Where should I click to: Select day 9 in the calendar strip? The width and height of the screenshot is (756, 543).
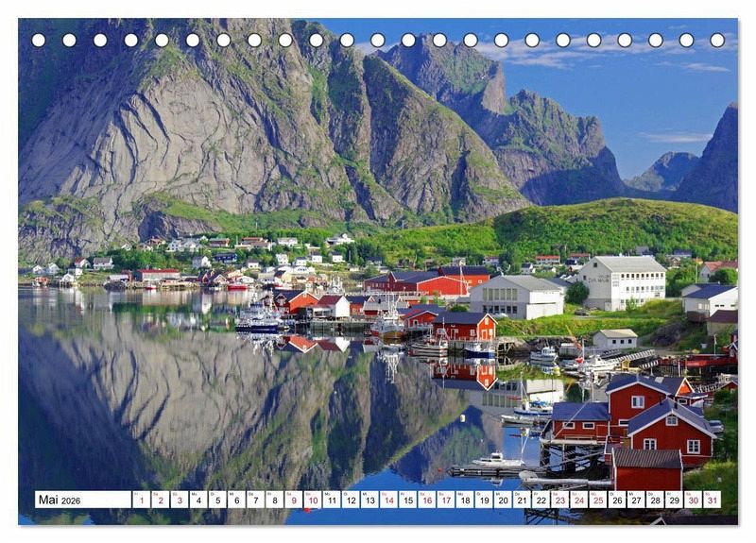pyautogui.click(x=294, y=500)
